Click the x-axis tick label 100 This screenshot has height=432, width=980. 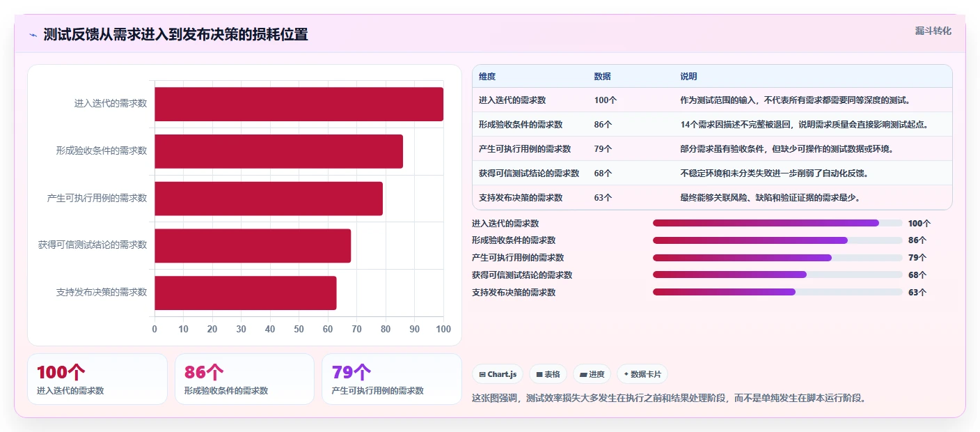tap(443, 329)
